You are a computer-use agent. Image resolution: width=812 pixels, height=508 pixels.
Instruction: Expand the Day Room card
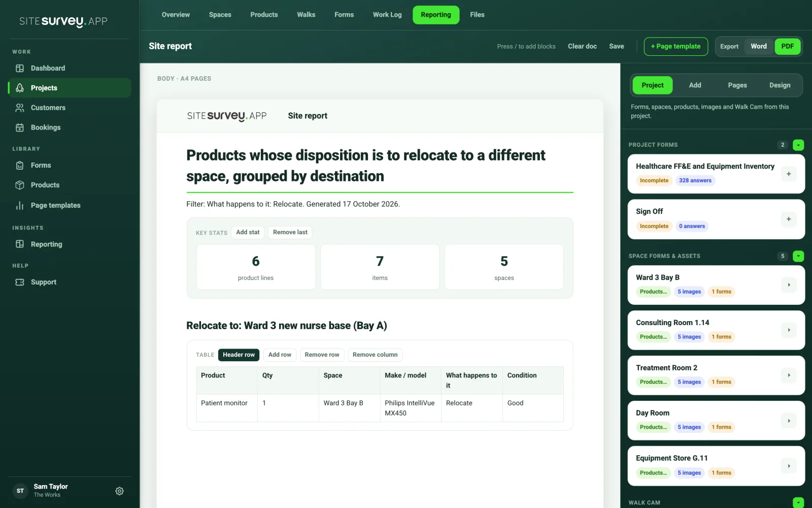tap(789, 421)
